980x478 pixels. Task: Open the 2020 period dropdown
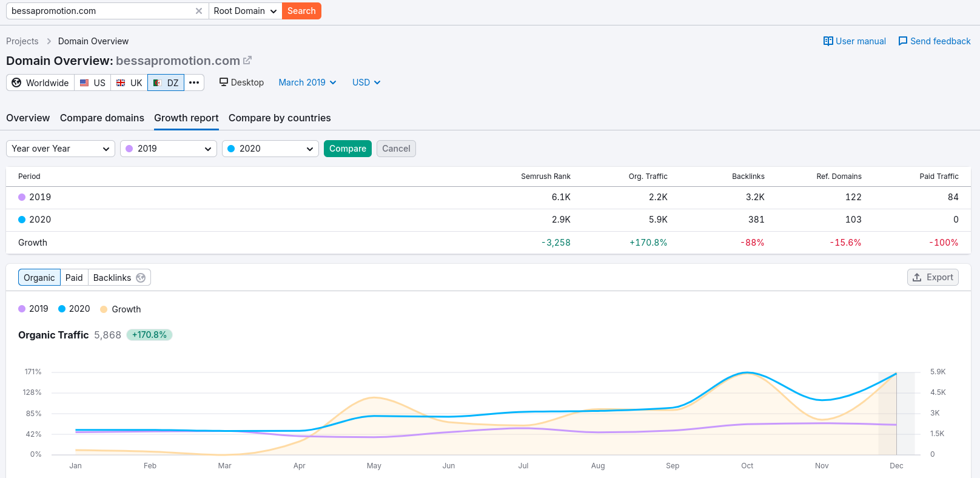270,149
